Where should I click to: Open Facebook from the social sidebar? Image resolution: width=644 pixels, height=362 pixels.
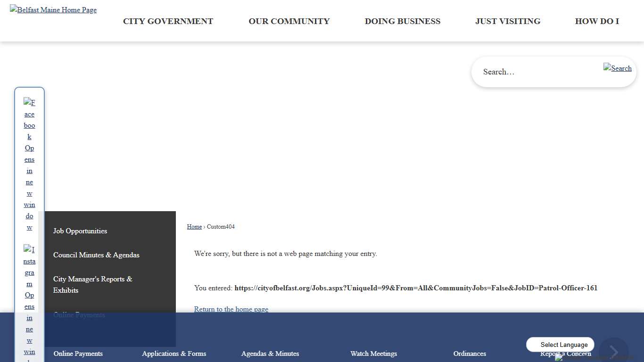[x=29, y=165]
